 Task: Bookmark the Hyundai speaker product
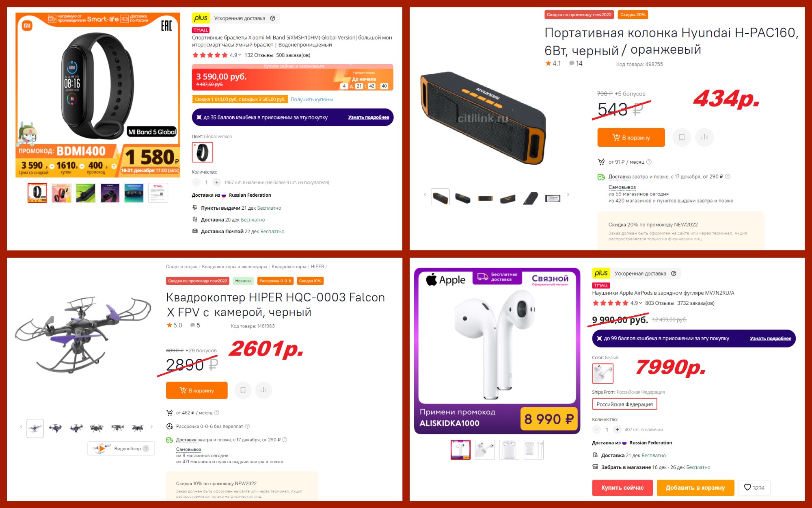pyautogui.click(x=682, y=137)
